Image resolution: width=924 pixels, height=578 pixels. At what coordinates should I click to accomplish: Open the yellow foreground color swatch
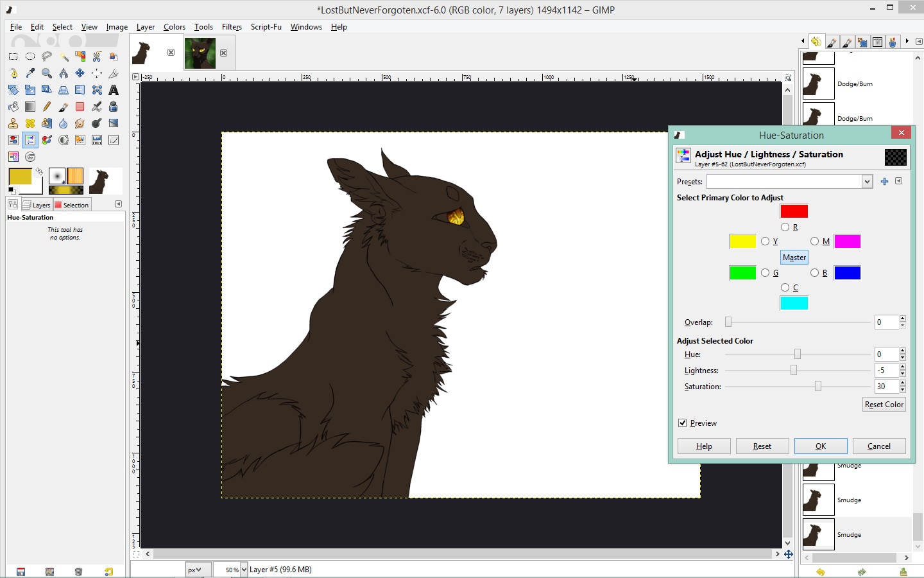tap(20, 176)
